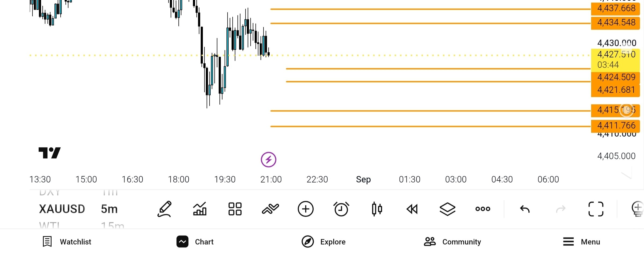Tap the purple lightning event marker
This screenshot has height=255, width=644.
[268, 160]
